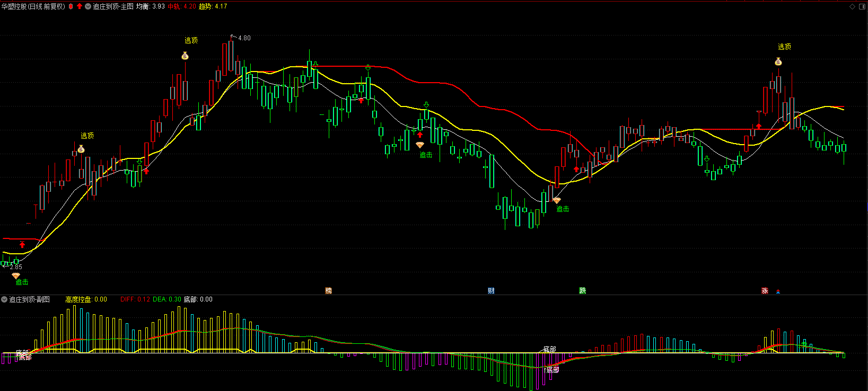The height and width of the screenshot is (391, 868).
Task: Click the 趋势: 4.17 value
Action: tap(213, 6)
